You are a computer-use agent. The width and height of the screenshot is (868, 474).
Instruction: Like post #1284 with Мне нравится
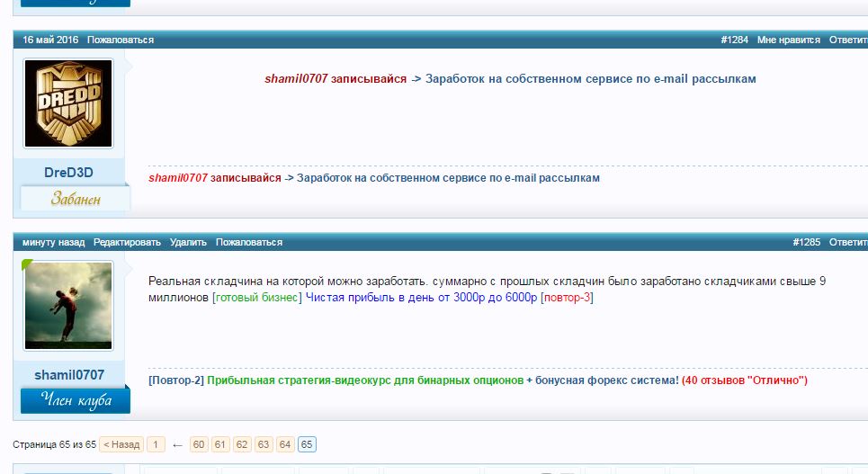click(x=788, y=40)
